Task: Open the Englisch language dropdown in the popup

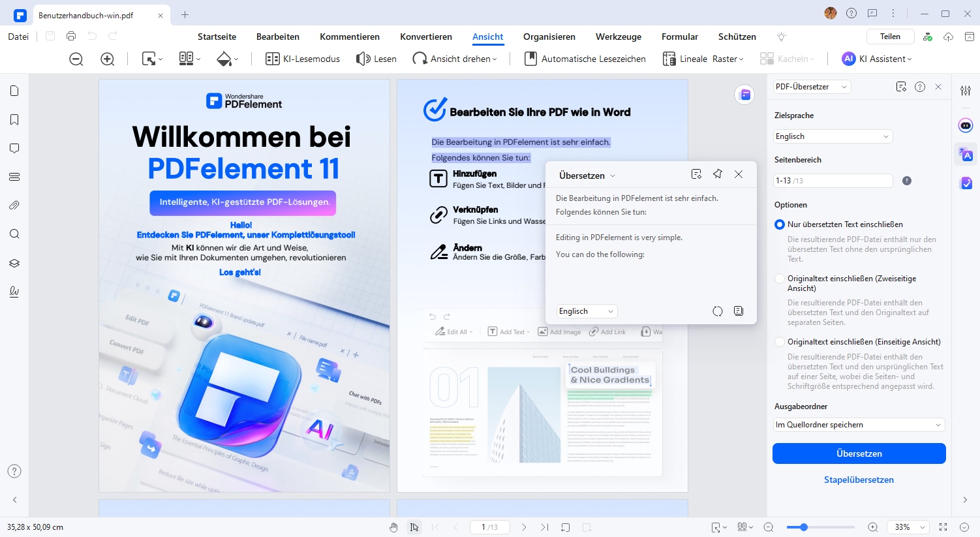Action: point(587,311)
